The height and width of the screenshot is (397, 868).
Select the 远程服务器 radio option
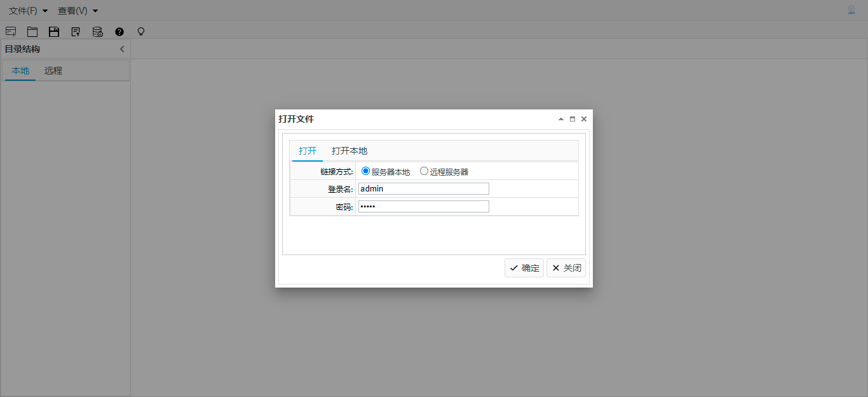424,171
